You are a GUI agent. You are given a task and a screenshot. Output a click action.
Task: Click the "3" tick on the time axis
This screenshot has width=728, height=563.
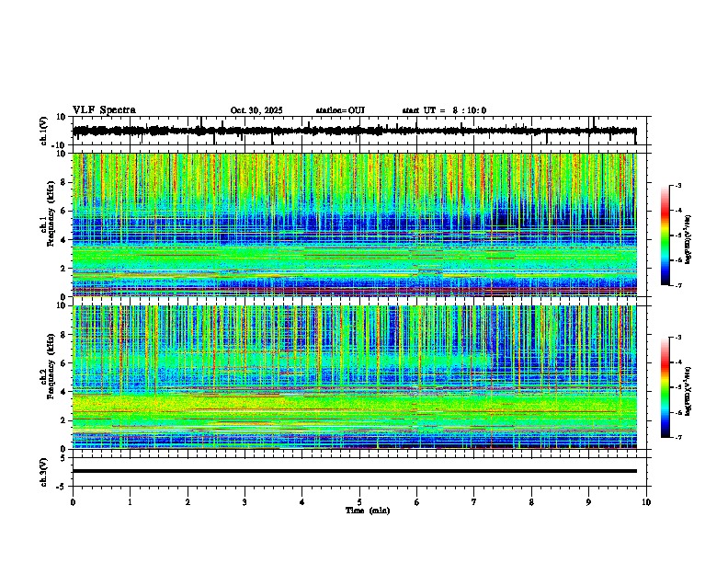[x=245, y=502]
